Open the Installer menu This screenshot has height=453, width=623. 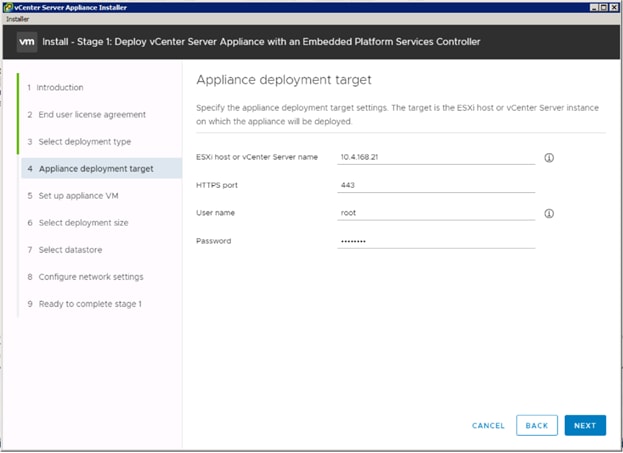tap(17, 19)
